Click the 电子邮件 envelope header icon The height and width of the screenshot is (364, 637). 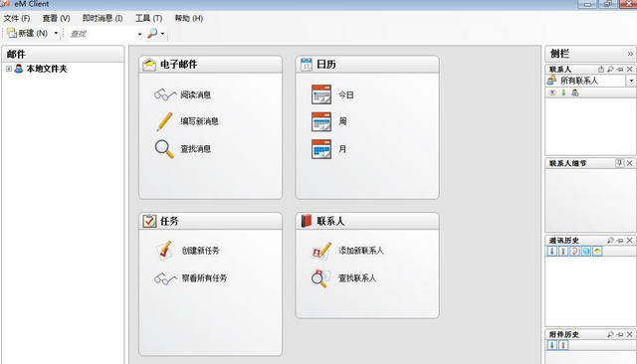coord(149,64)
